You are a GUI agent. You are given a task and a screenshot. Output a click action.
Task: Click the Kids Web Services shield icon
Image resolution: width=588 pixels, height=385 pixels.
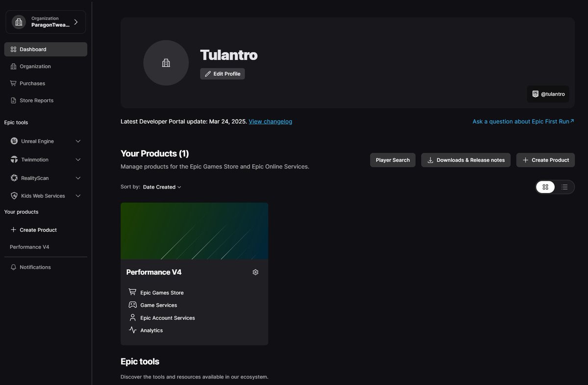[14, 195]
